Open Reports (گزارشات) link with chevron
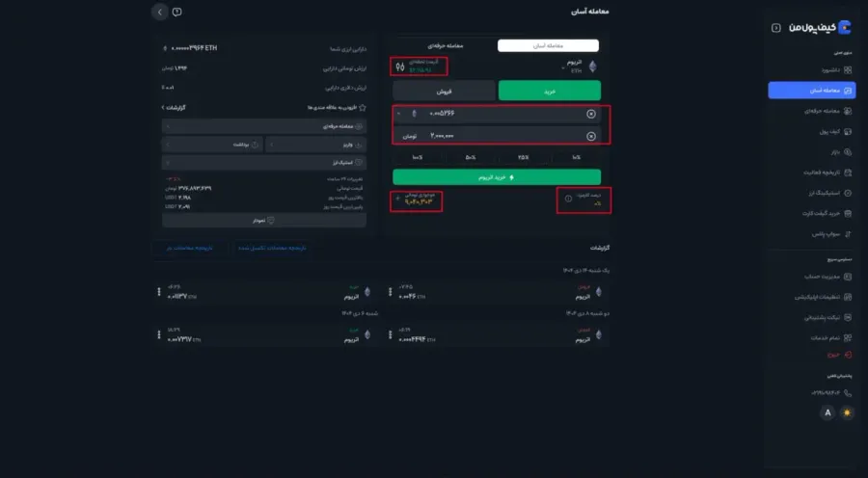 174,107
